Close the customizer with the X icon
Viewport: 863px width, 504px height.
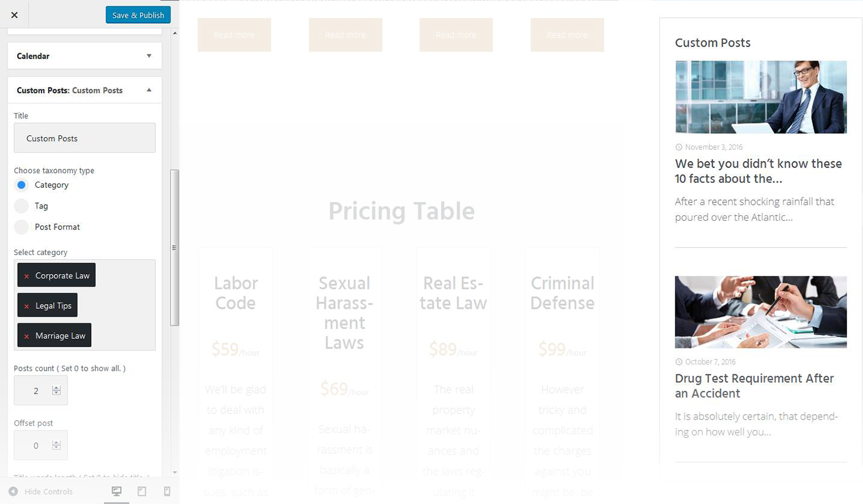click(14, 15)
